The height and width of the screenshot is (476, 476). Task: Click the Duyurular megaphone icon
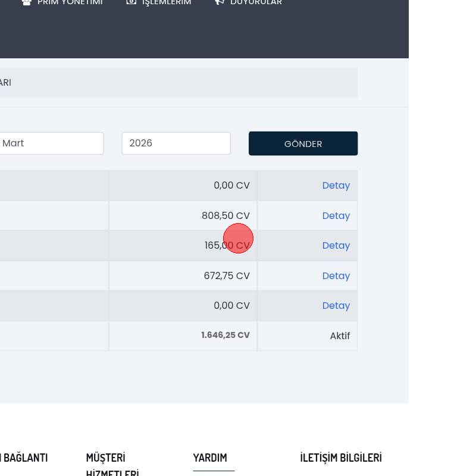pos(220,2)
